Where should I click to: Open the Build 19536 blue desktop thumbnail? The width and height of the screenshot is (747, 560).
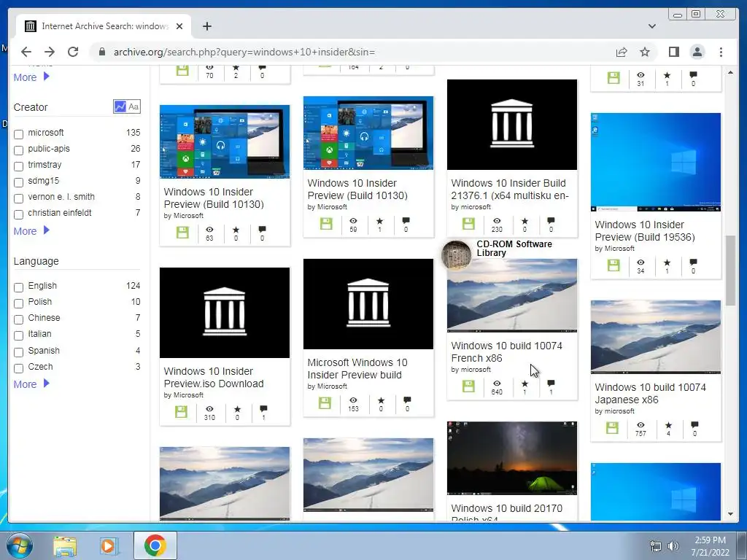[656, 162]
